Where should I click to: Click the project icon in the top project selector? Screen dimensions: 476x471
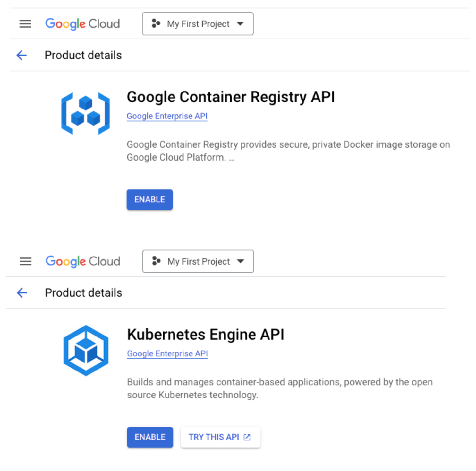point(156,23)
